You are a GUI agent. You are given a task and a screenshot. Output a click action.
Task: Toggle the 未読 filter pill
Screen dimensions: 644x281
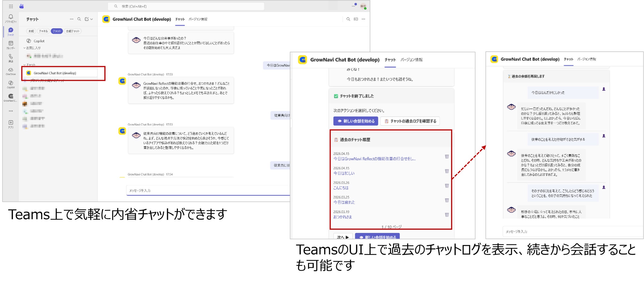31,31
